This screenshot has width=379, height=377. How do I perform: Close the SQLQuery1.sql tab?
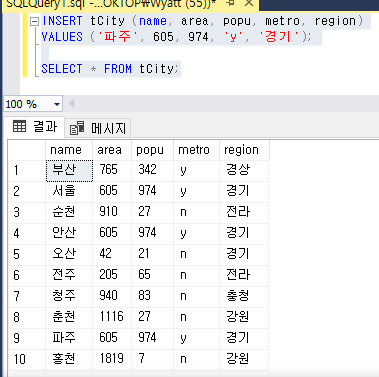point(249,3)
